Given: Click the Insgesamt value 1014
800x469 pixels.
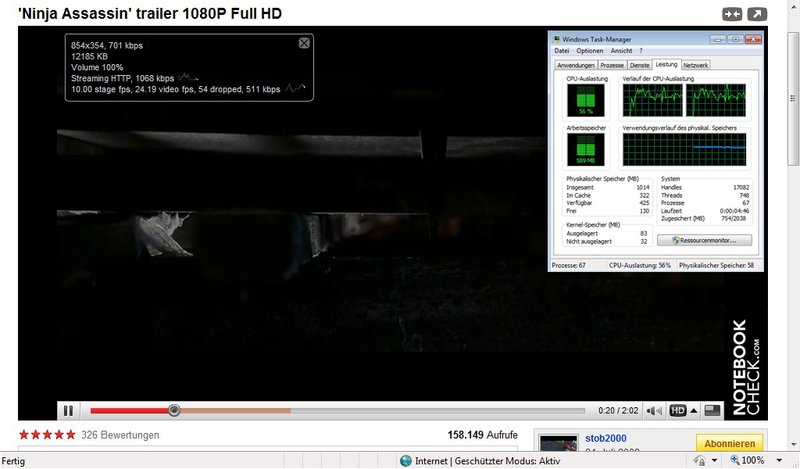Looking at the screenshot, I should (x=643, y=188).
